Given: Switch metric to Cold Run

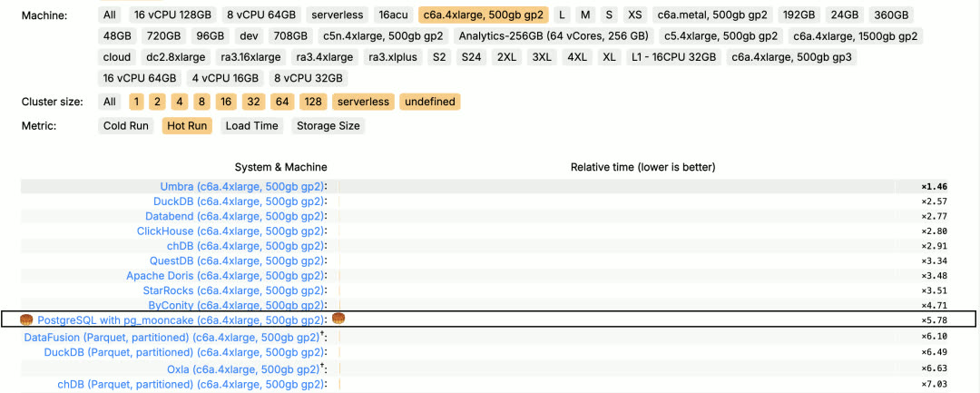Looking at the screenshot, I should (x=126, y=126).
